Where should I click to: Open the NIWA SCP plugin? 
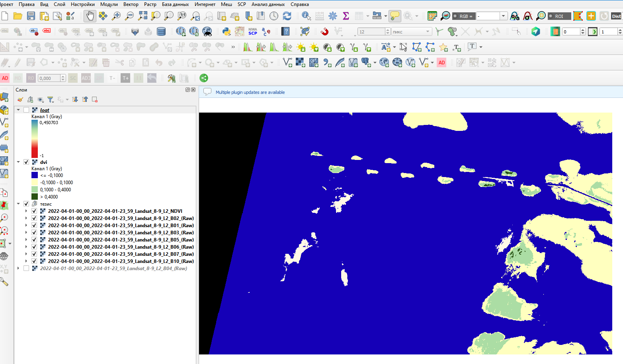pyautogui.click(x=252, y=31)
